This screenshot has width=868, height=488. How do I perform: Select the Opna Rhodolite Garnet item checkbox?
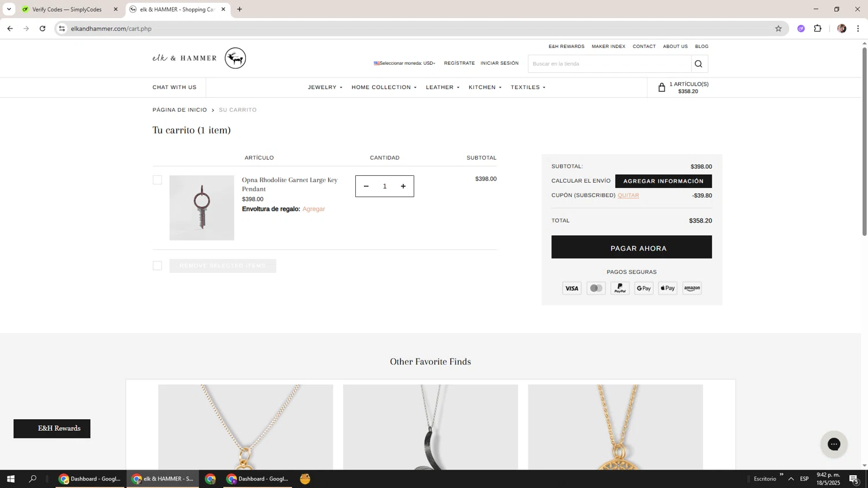157,180
